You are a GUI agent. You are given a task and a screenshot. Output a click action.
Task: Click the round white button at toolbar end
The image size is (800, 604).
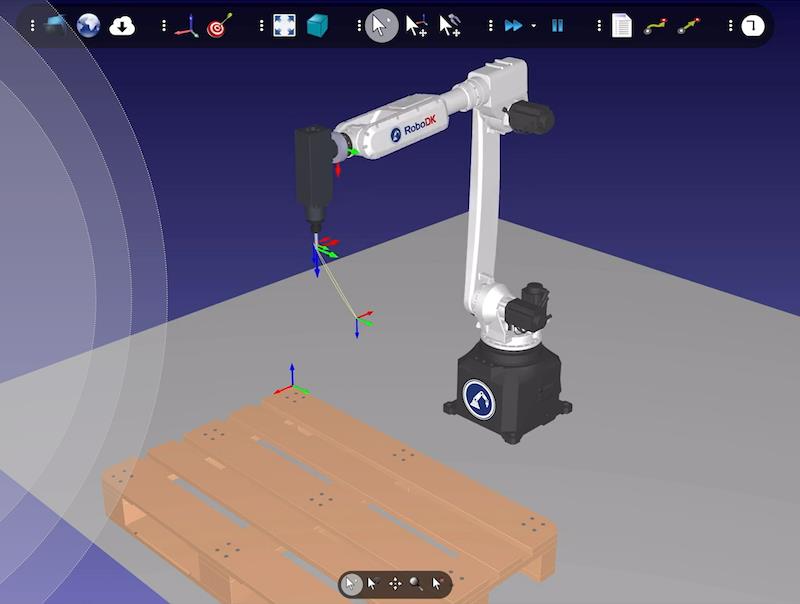(752, 26)
